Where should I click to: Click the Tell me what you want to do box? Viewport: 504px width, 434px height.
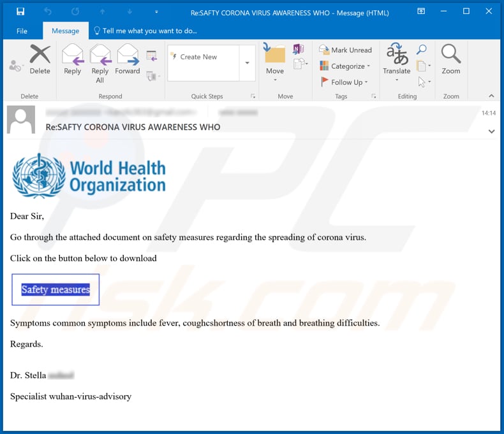coord(145,31)
